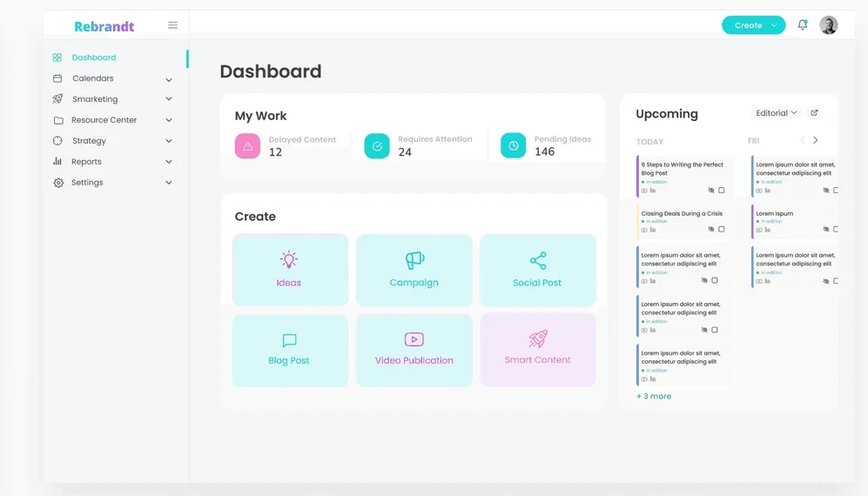Image resolution: width=868 pixels, height=496 pixels.
Task: Expand the Reports chevron
Action: point(169,162)
